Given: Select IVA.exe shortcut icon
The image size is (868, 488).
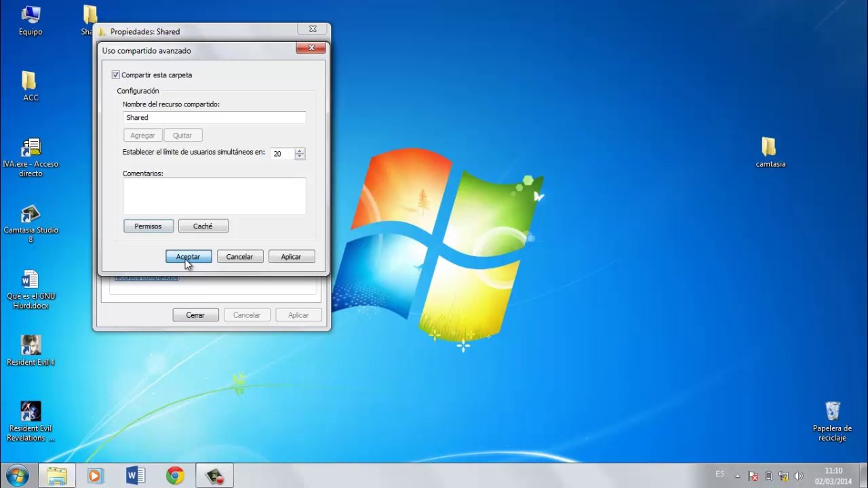Looking at the screenshot, I should tap(31, 157).
